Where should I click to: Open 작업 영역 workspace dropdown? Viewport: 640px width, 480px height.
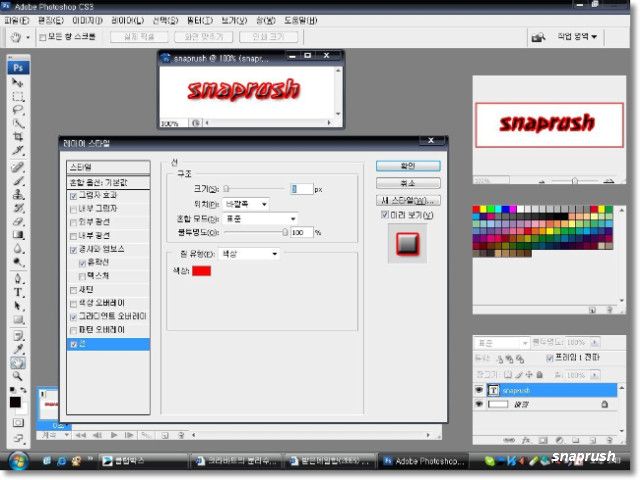coord(577,37)
